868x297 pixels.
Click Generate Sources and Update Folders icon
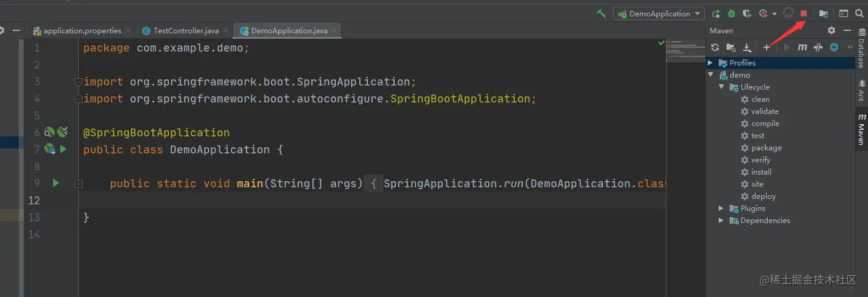[x=731, y=47]
